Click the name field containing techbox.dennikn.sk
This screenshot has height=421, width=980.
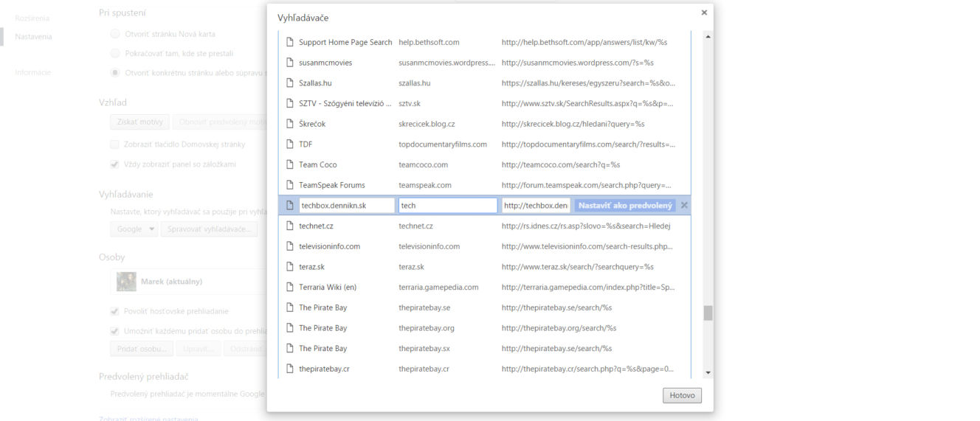(x=347, y=206)
